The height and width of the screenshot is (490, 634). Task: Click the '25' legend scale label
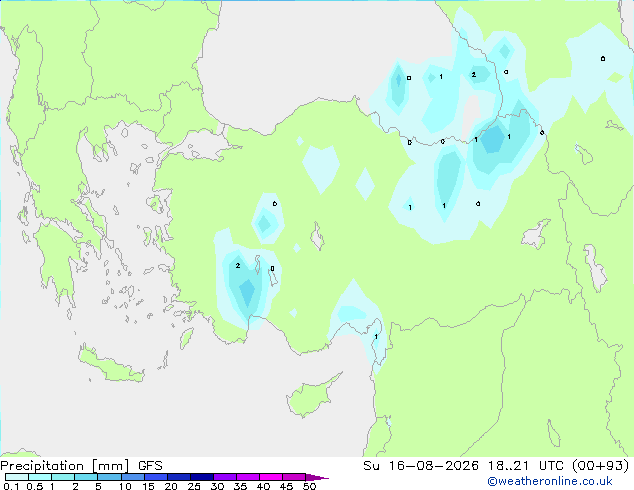[x=194, y=486]
